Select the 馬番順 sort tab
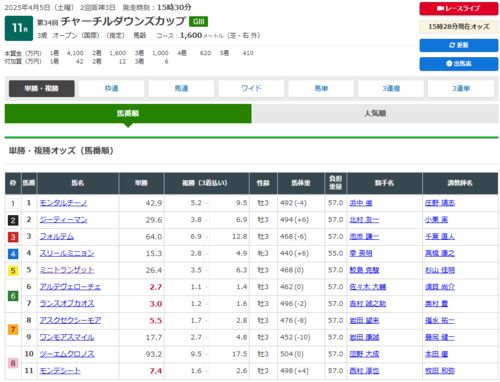The height and width of the screenshot is (382, 500). point(128,113)
